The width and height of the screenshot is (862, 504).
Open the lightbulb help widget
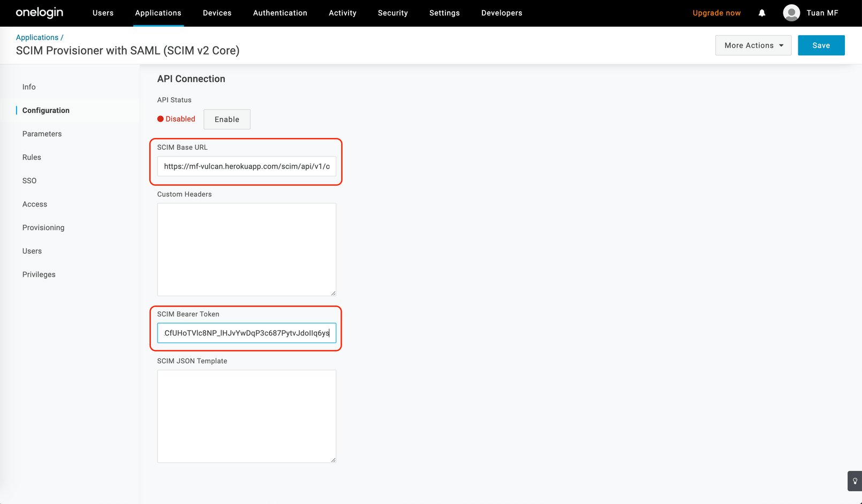pyautogui.click(x=855, y=481)
